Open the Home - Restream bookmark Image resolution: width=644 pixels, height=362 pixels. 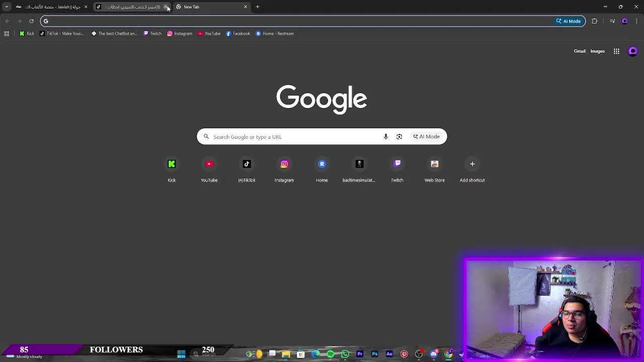coord(275,34)
